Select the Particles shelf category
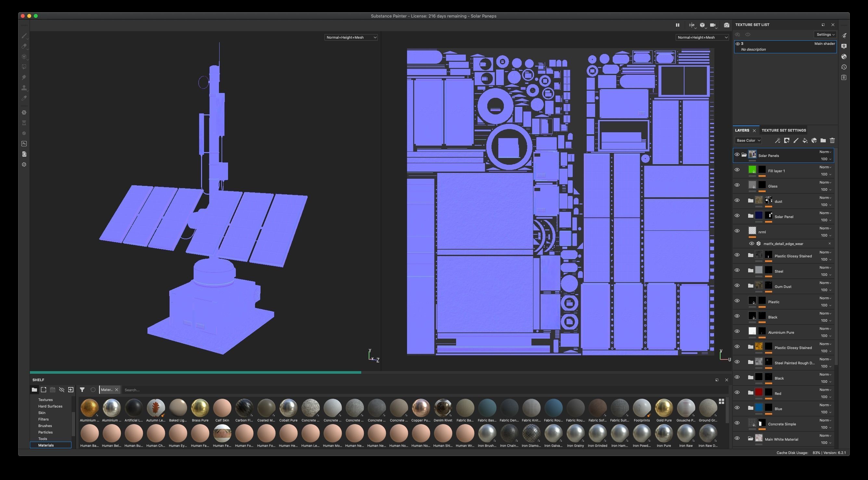 point(45,432)
